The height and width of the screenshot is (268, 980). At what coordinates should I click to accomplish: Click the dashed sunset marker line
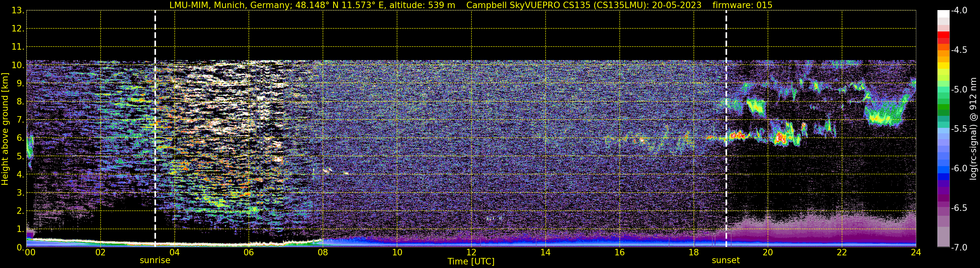[726, 129]
